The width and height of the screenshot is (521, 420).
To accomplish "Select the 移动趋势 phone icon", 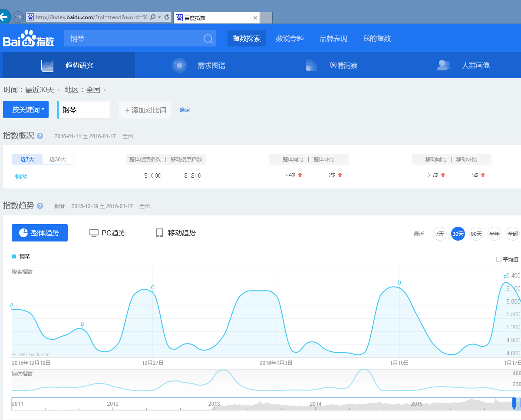I will tap(158, 233).
